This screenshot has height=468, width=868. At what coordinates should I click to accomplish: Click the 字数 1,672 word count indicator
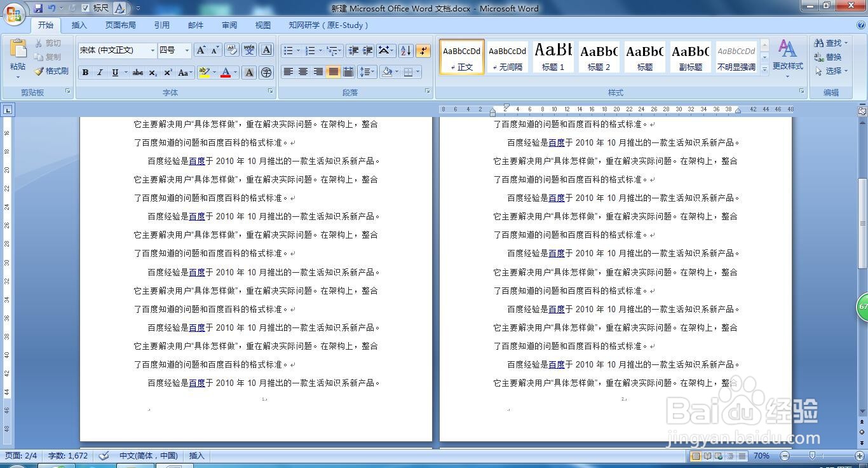click(x=68, y=455)
